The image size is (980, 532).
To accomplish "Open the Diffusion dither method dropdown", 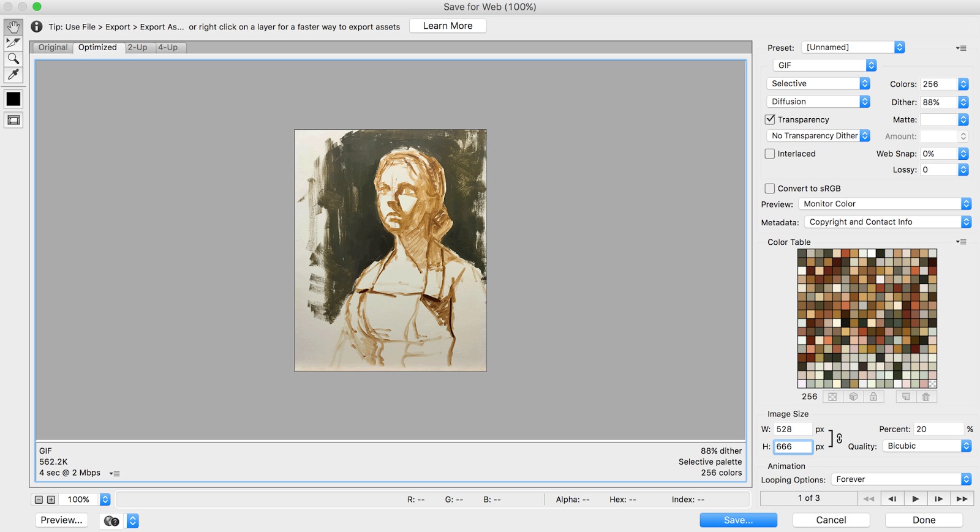I will point(818,102).
